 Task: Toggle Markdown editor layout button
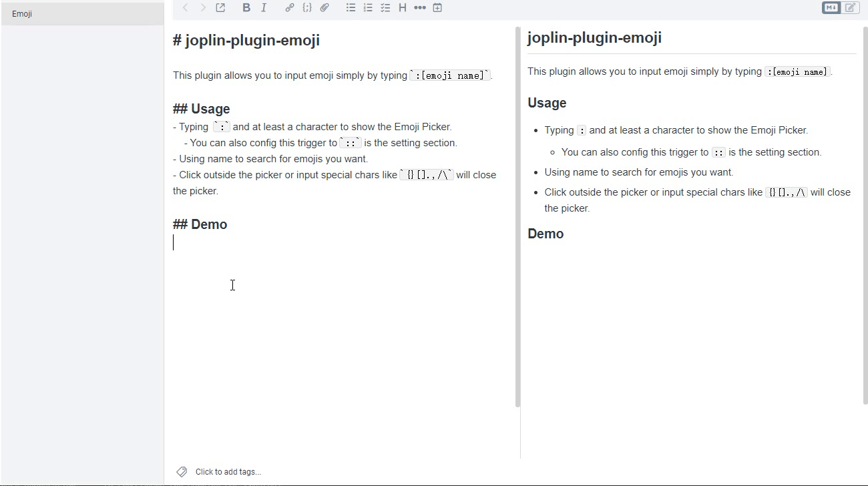pos(831,8)
